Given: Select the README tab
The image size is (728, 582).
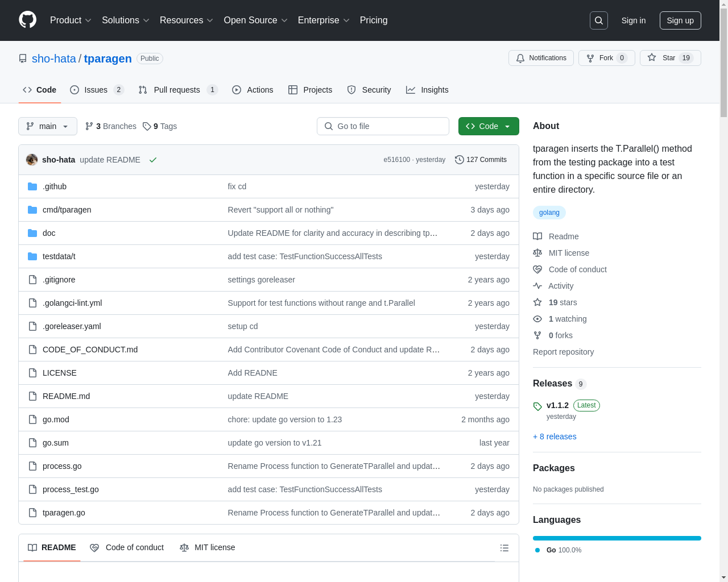Looking at the screenshot, I should pyautogui.click(x=52, y=548).
